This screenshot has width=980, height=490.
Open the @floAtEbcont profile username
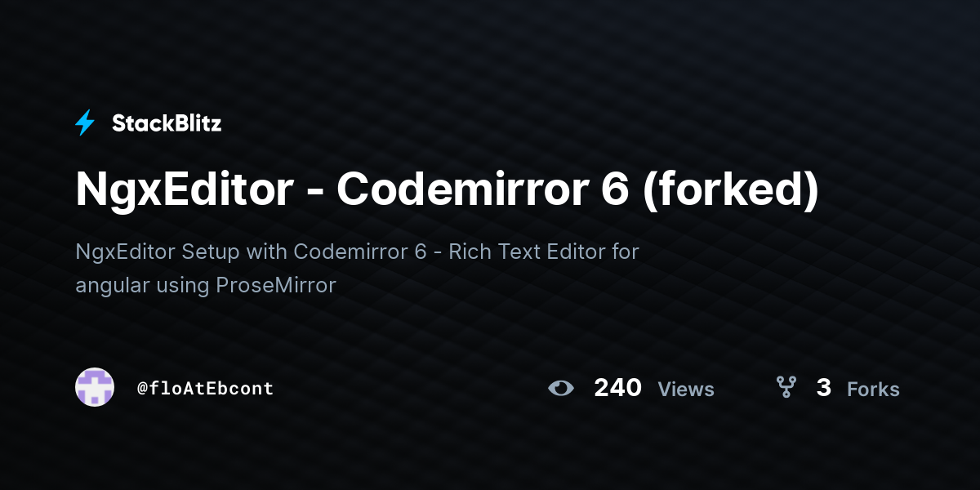[205, 389]
